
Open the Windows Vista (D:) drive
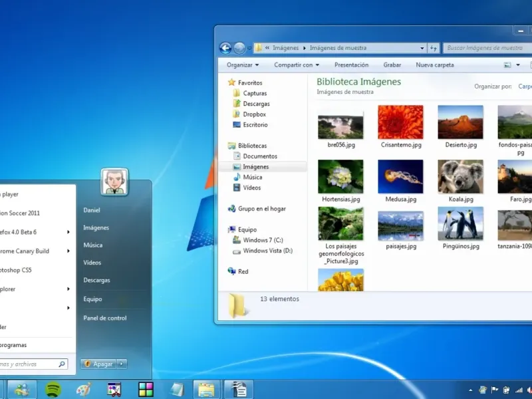coord(268,251)
